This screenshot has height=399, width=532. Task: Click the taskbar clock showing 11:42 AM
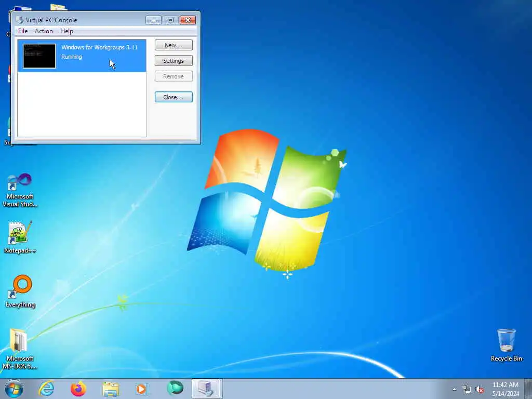click(x=506, y=389)
